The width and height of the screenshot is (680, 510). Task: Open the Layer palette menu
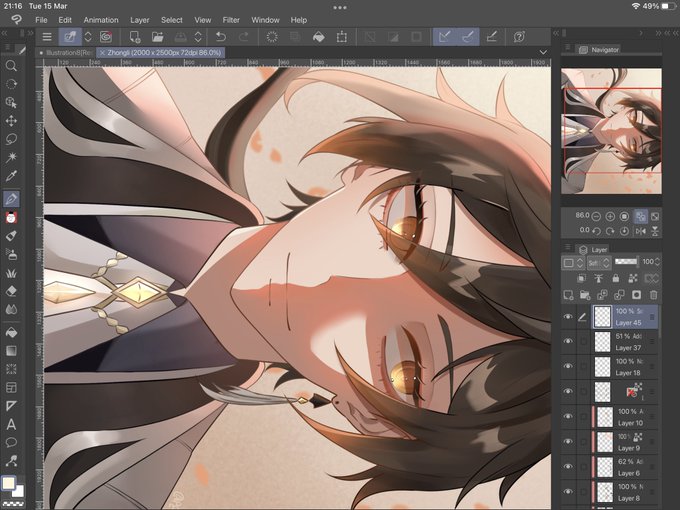click(x=568, y=247)
